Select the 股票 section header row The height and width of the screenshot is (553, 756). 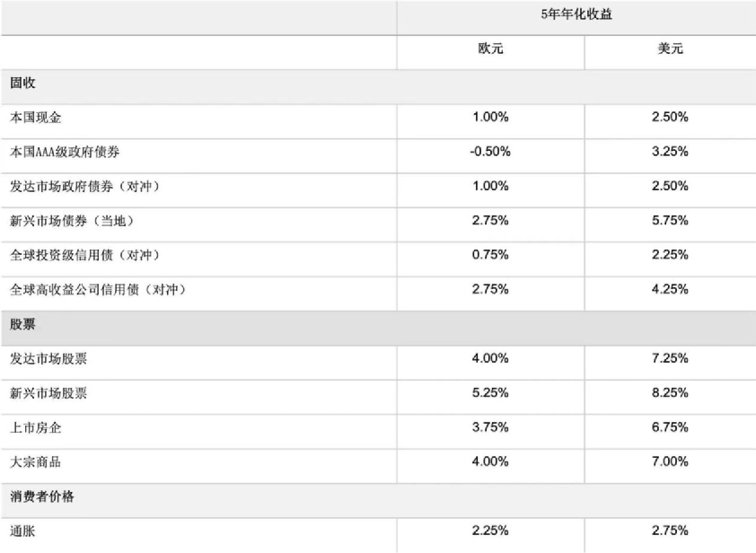[x=22, y=324]
